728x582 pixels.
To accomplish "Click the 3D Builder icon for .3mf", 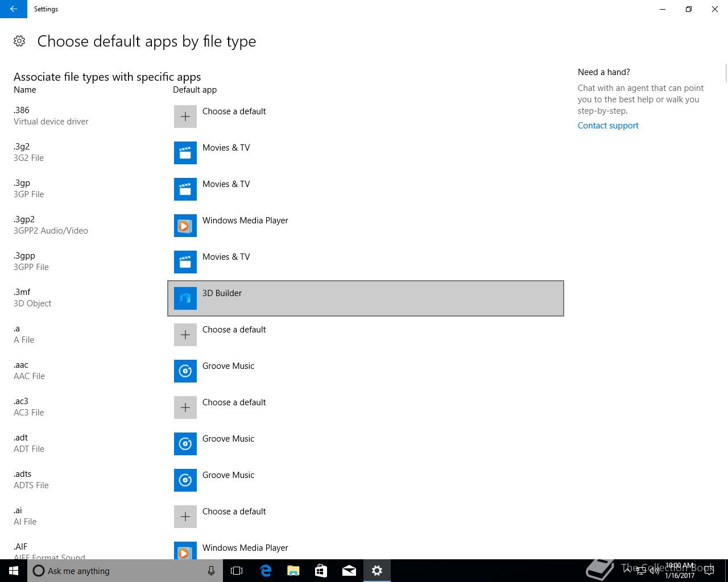I will pos(185,298).
